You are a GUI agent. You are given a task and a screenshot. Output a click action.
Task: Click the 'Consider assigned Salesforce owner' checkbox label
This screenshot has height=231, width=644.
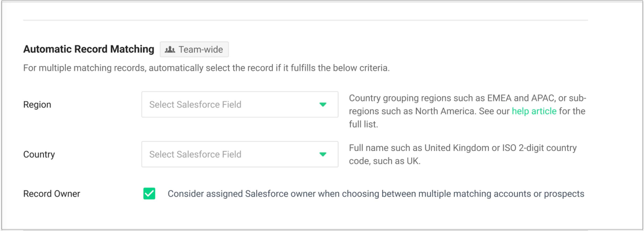[x=376, y=194]
